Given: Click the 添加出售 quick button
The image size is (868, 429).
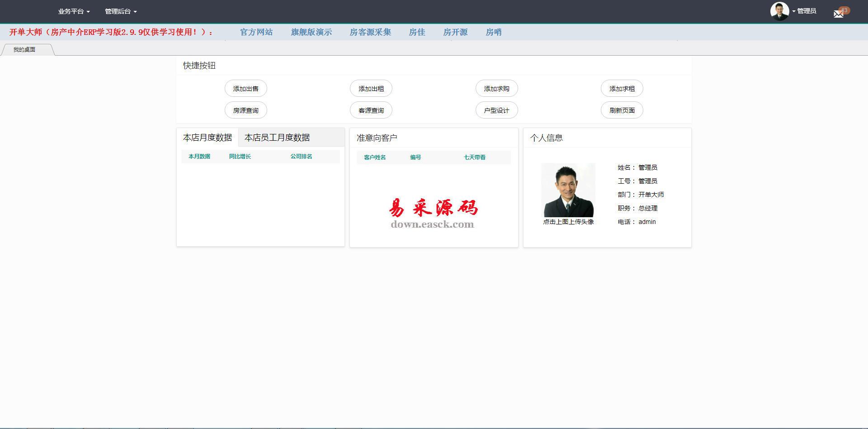Looking at the screenshot, I should pyautogui.click(x=246, y=89).
